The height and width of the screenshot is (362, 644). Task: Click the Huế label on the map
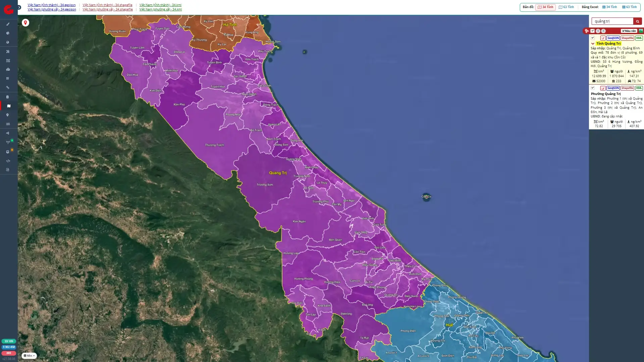point(449,325)
